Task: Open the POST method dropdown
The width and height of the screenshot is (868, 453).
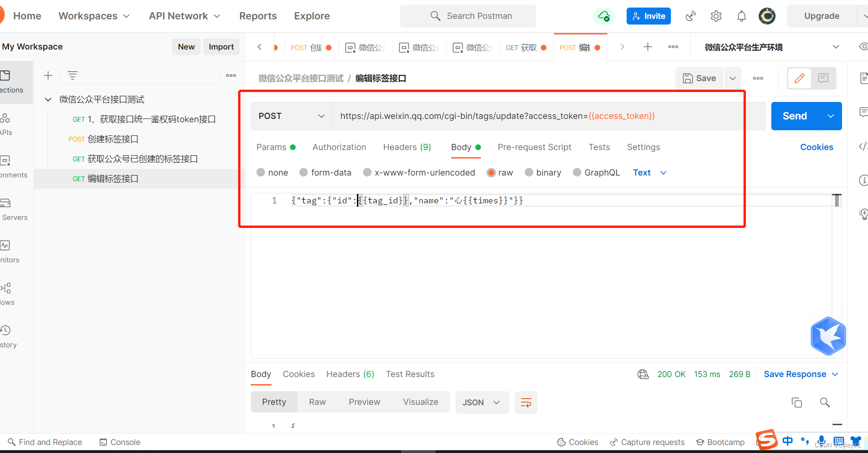Action: [x=292, y=116]
